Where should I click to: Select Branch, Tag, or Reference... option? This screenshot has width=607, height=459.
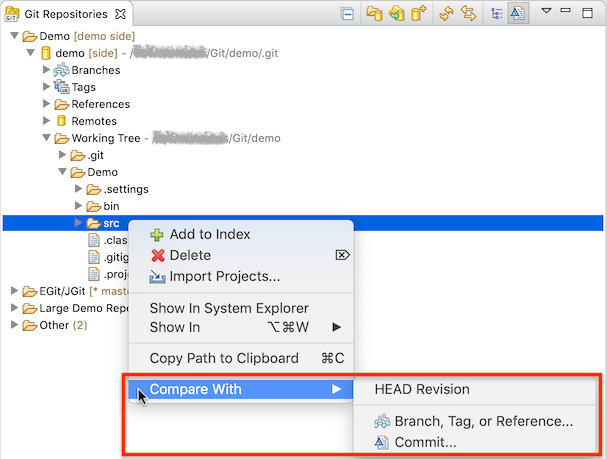[x=475, y=421]
